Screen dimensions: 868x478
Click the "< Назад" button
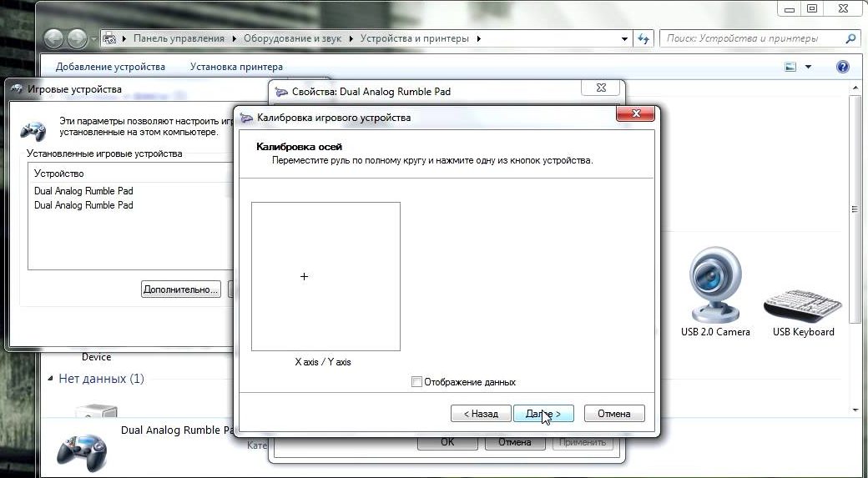click(x=481, y=413)
